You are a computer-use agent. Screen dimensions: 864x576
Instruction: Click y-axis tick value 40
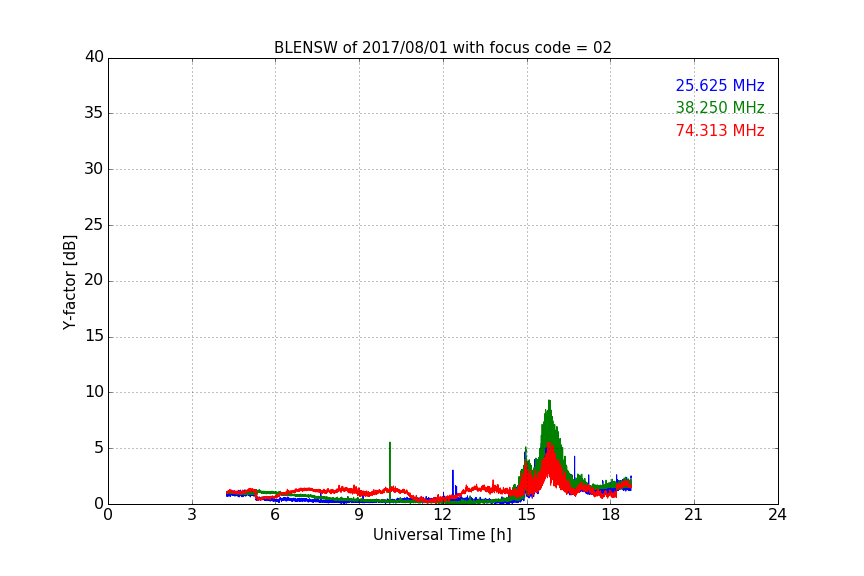(94, 57)
